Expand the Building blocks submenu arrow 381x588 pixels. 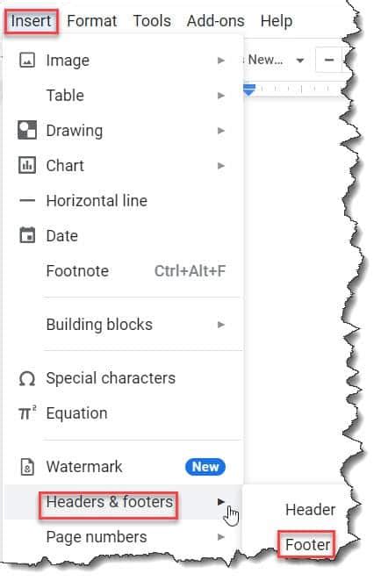click(x=221, y=325)
